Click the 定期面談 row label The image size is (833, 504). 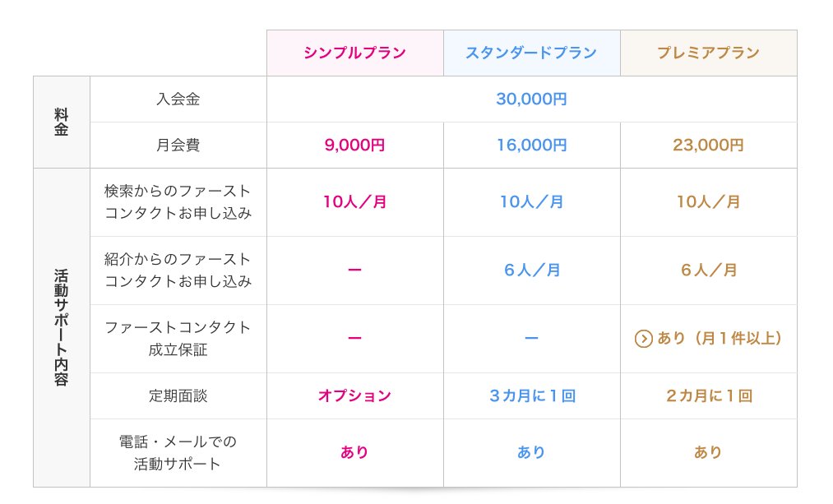click(178, 396)
